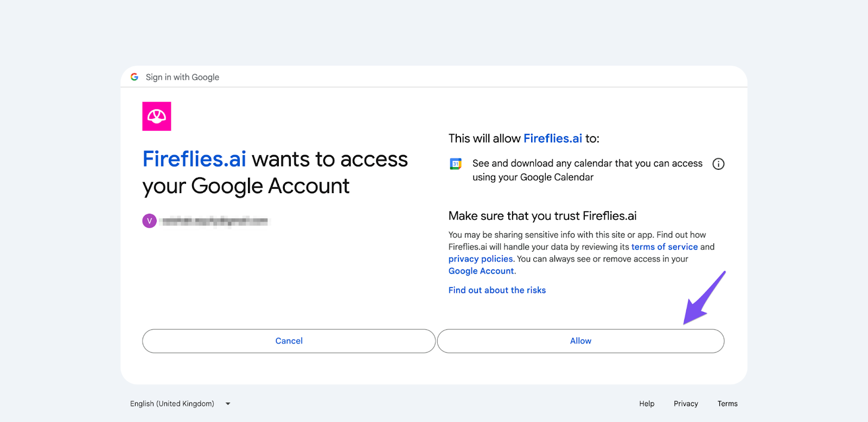
Task: Open the Help footer link
Action: point(647,404)
